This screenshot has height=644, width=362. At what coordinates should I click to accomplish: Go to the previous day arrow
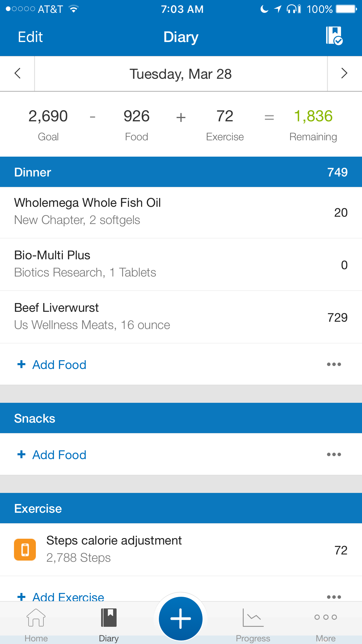click(17, 73)
